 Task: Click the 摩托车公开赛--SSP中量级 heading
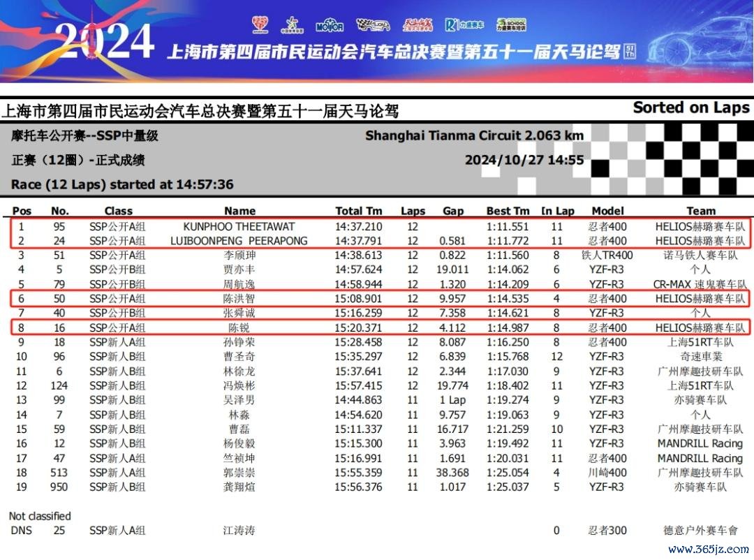click(x=84, y=135)
